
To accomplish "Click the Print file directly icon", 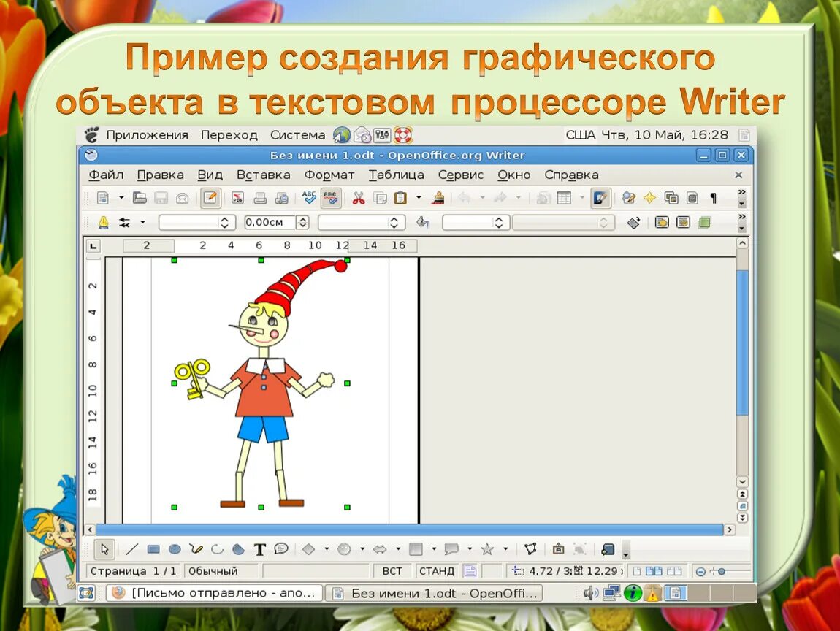I will coord(260,198).
